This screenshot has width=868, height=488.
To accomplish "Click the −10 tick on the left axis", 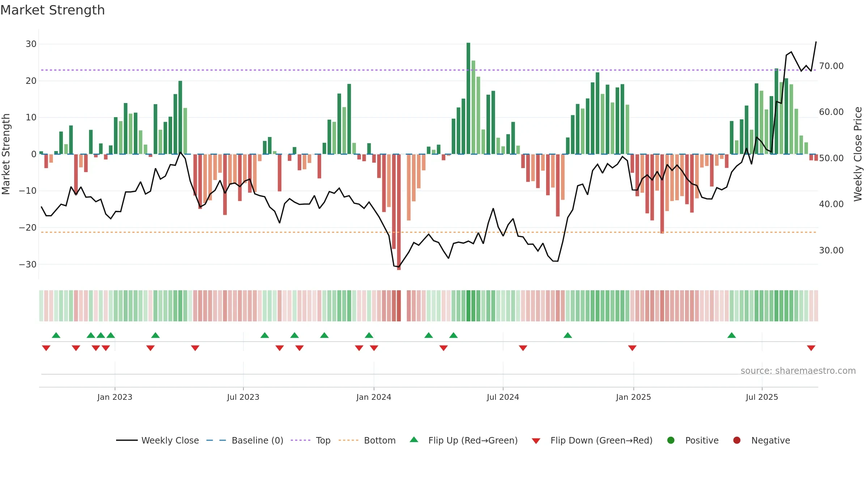I will (28, 191).
